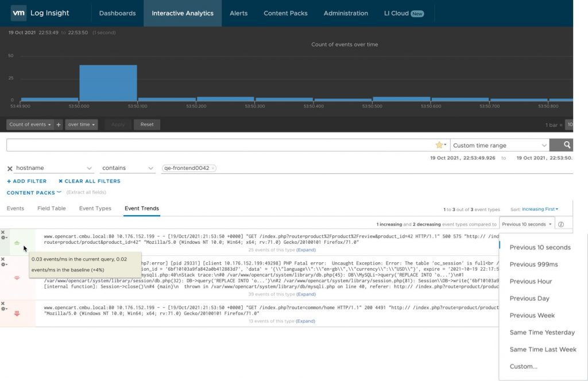Add a chart function with plus button

pos(59,125)
